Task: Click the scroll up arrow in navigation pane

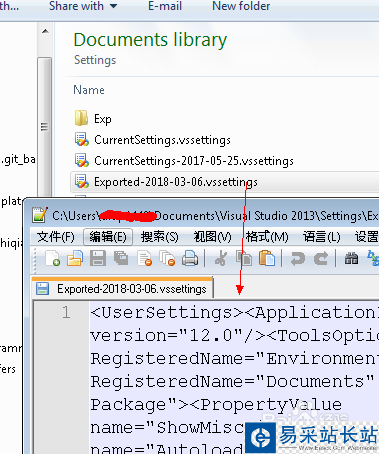Action: pyautogui.click(x=45, y=31)
